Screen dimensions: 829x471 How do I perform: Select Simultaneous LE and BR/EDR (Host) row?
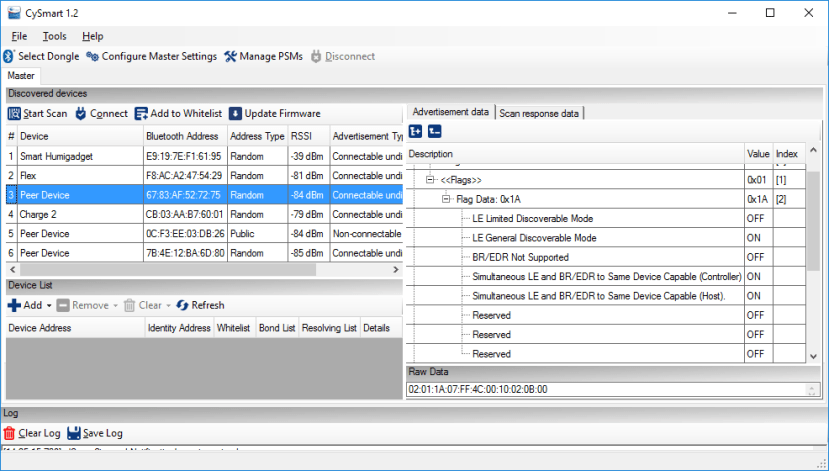coord(606,296)
